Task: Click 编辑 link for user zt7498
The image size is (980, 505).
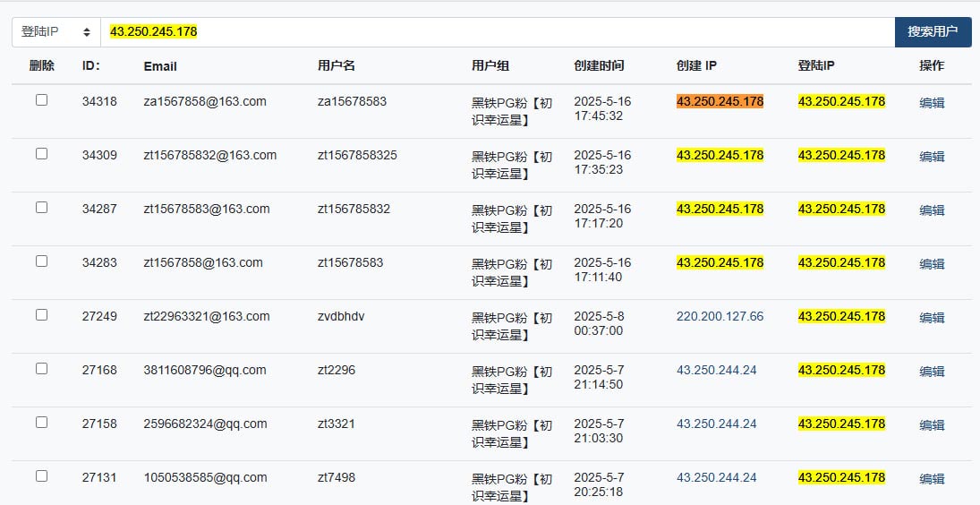Action: (932, 479)
